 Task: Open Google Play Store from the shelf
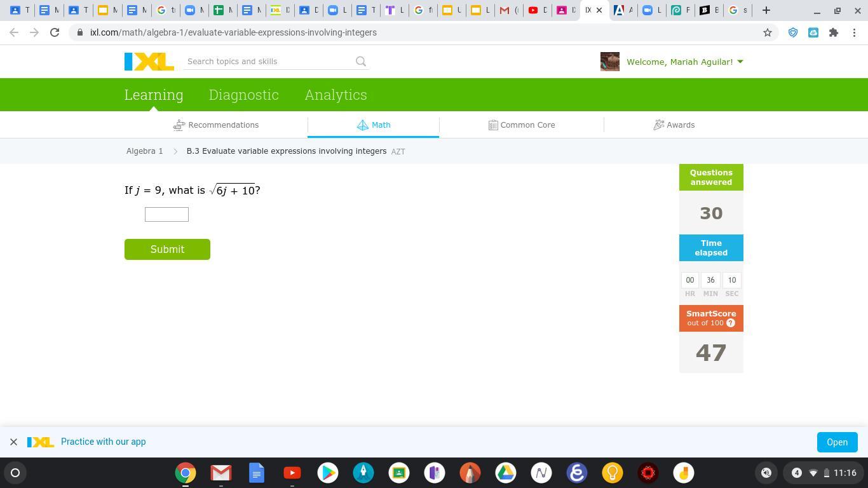[x=328, y=473]
